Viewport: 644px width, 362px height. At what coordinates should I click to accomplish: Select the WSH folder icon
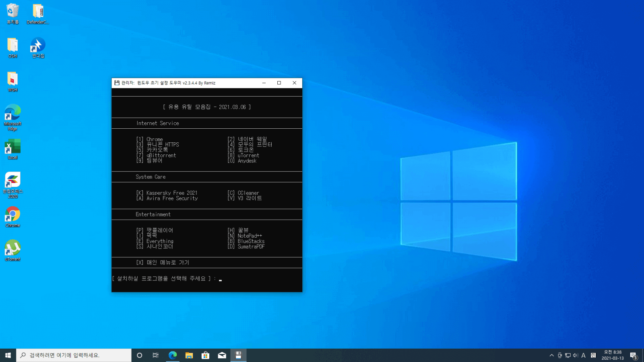pos(12,82)
